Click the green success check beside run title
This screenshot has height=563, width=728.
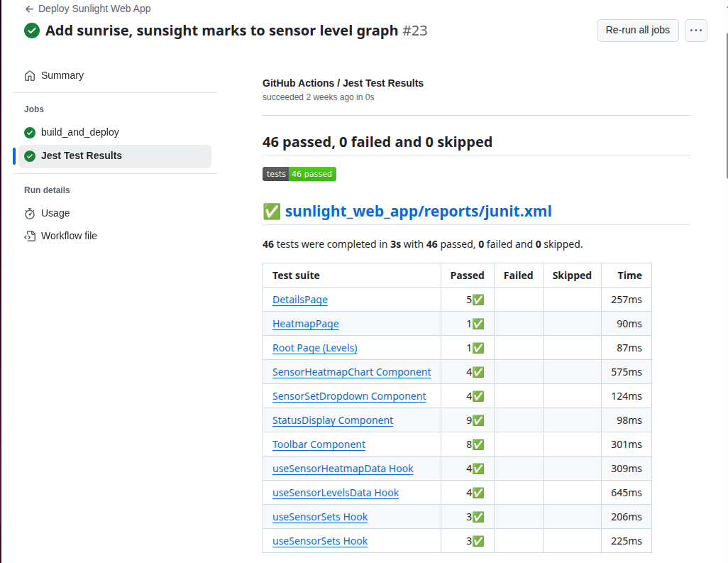32,31
